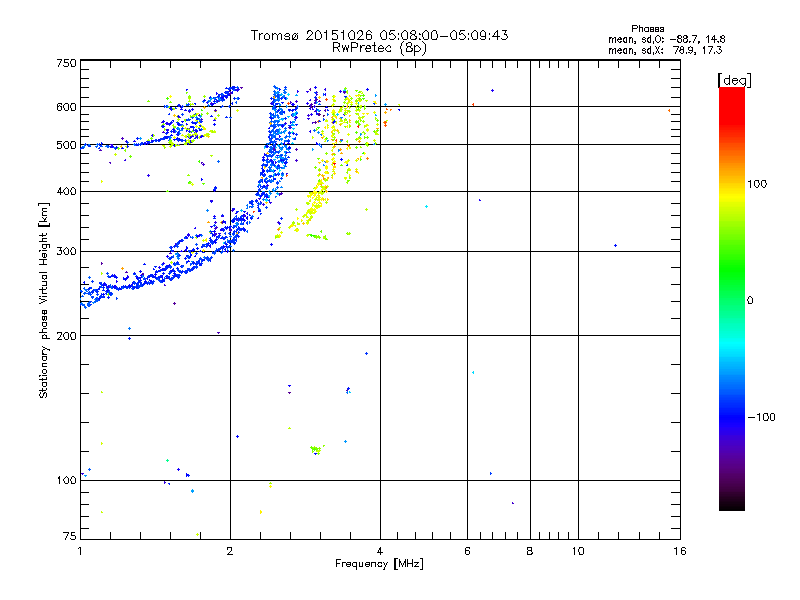
Task: Click the Stationary phase Virtual Height axis label
Action: pos(44,301)
